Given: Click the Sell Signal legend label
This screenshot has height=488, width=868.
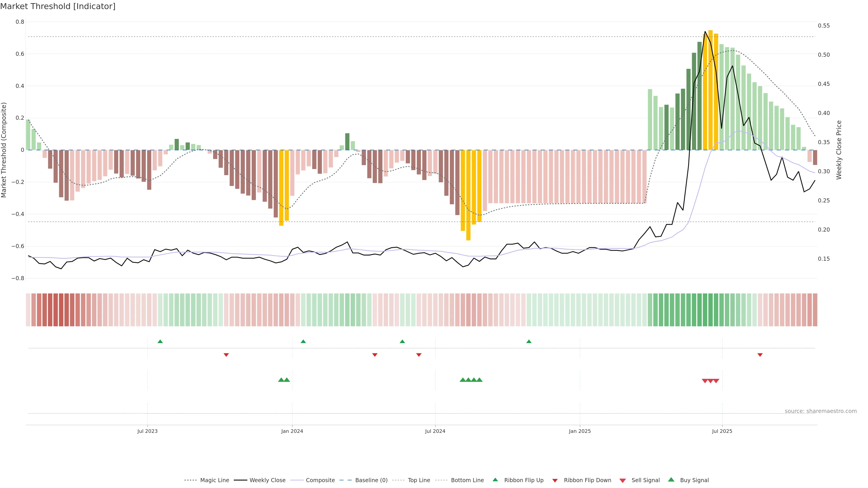Looking at the screenshot, I should [645, 480].
